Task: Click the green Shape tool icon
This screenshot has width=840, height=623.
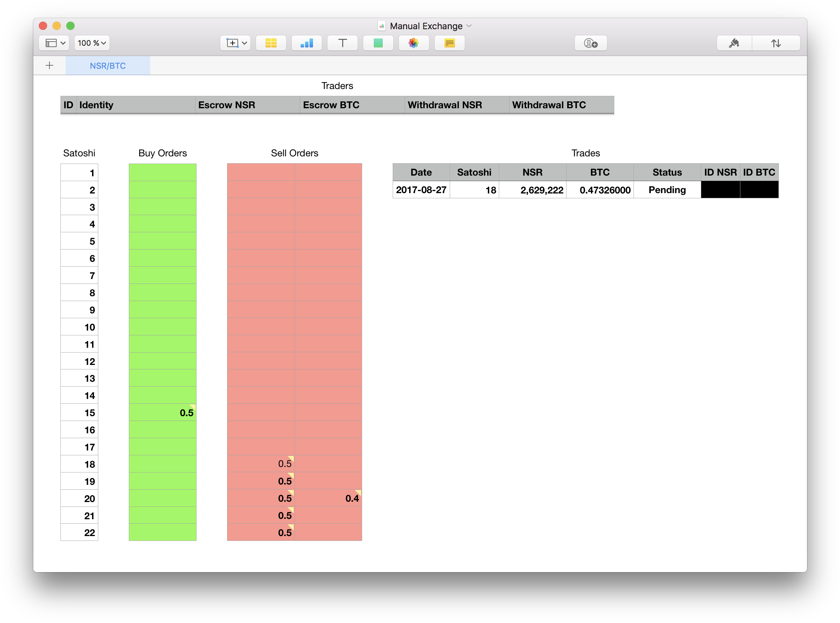Action: tap(378, 43)
